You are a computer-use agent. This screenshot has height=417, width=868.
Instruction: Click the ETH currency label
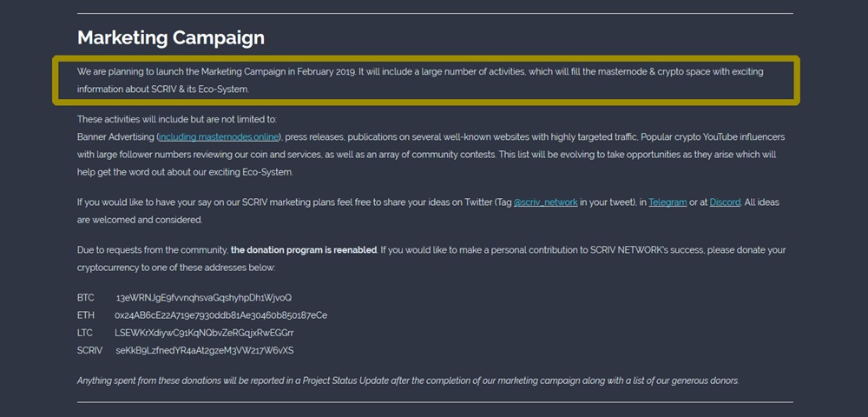(x=85, y=314)
